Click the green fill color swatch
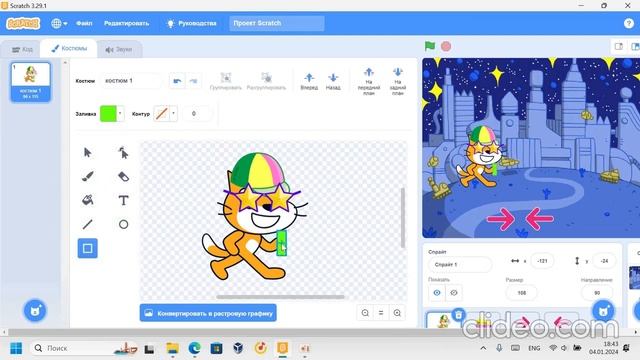The image size is (640, 360). pos(108,113)
